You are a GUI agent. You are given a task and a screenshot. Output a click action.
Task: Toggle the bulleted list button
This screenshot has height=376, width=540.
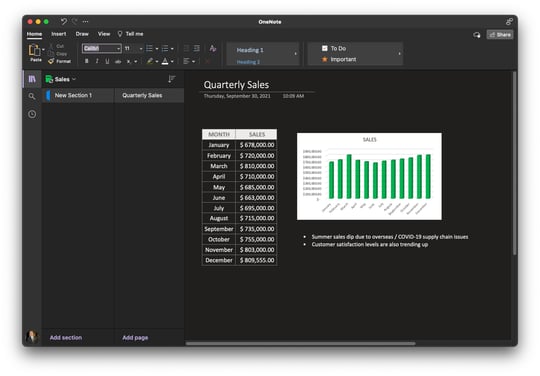click(149, 49)
